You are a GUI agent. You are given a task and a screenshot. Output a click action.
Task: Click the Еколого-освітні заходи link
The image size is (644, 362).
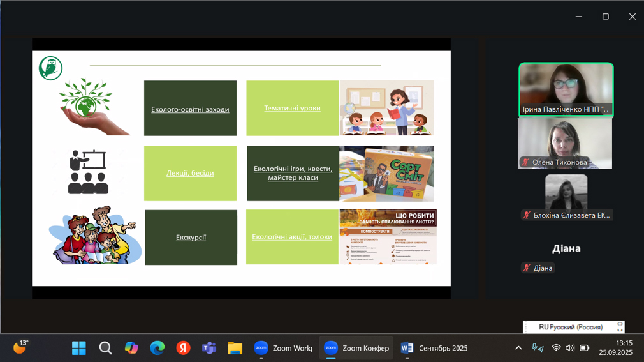(x=190, y=109)
